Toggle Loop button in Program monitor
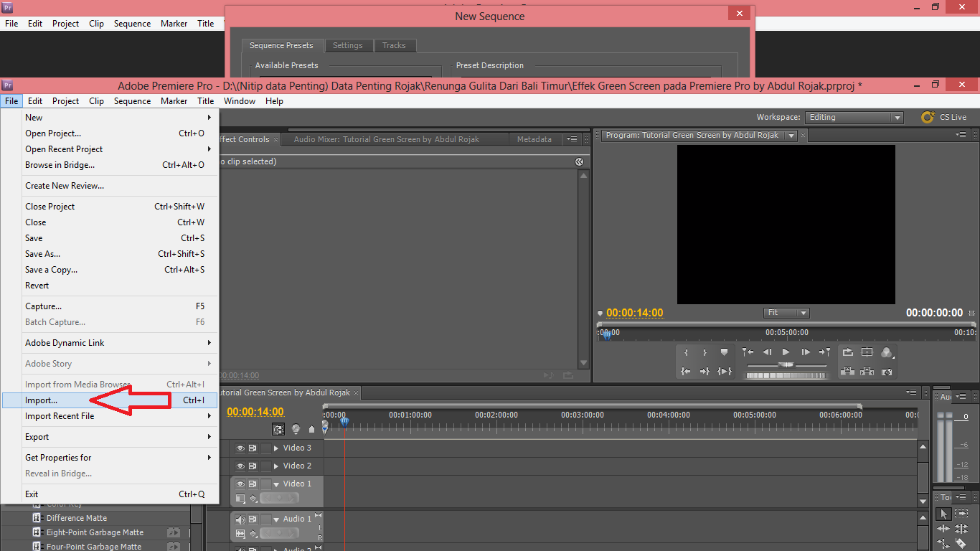Screen dimensions: 980x551 [x=848, y=352]
